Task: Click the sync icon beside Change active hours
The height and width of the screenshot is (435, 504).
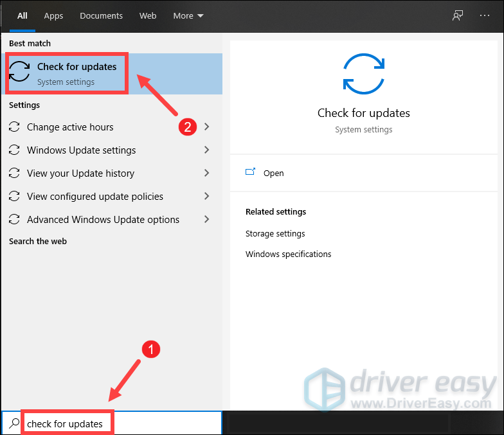Action: click(14, 127)
